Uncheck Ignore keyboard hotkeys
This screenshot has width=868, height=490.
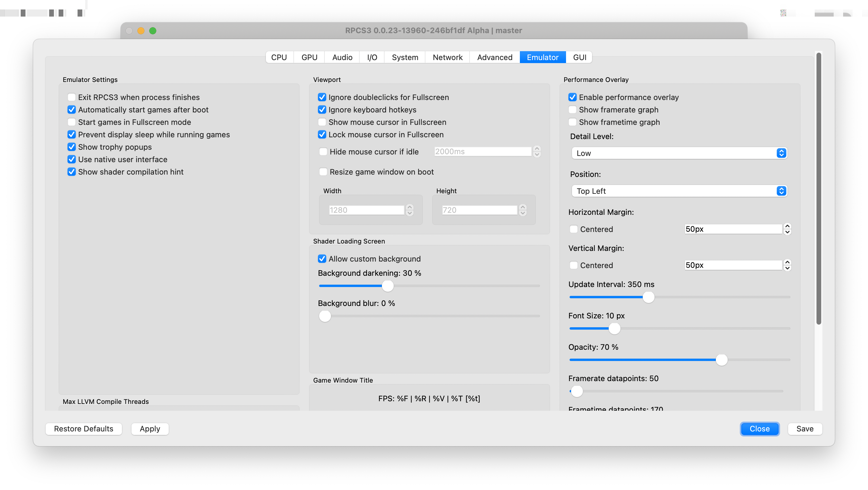(x=322, y=110)
